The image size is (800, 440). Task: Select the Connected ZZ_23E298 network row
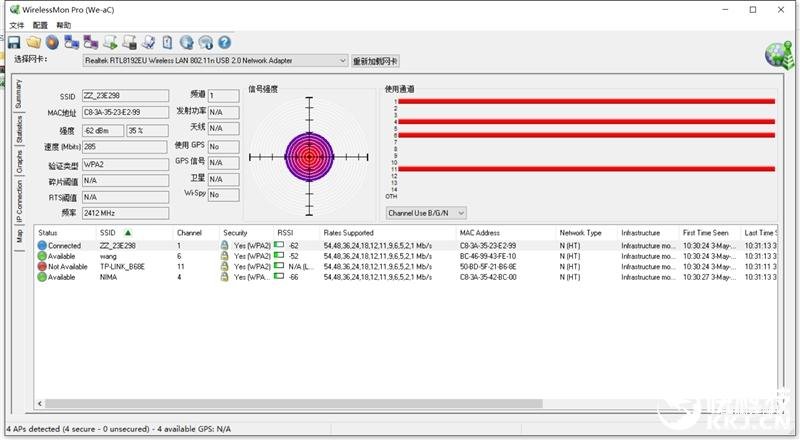406,246
